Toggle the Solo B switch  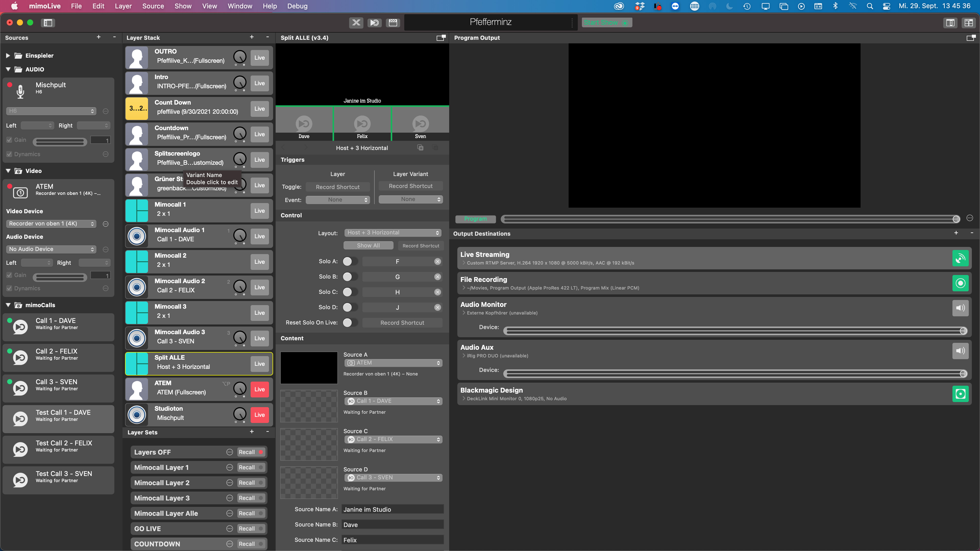(350, 277)
